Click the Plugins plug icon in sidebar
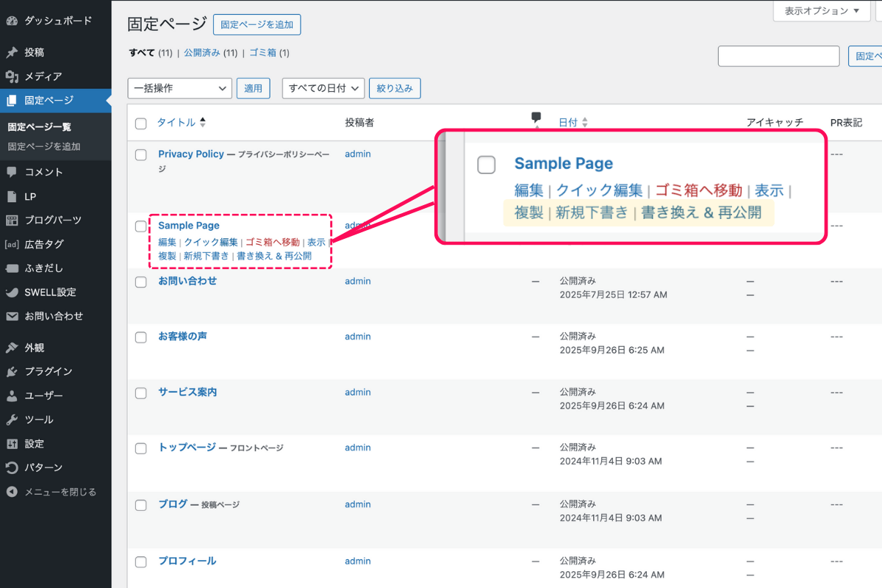882x588 pixels. (12, 372)
